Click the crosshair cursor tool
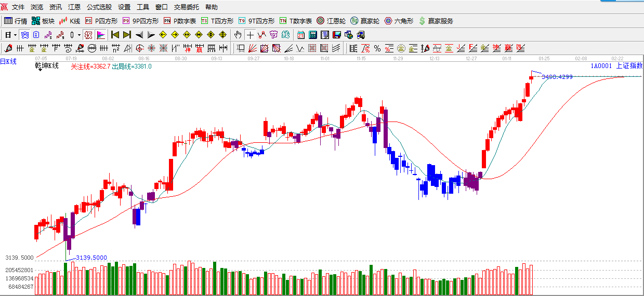This screenshot has width=644, height=296. click(250, 35)
